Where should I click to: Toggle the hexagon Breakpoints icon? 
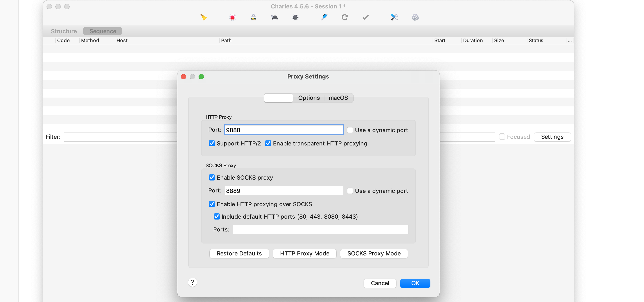tap(295, 17)
